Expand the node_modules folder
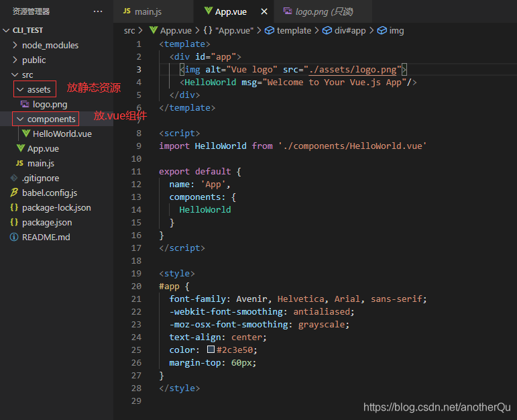Screen dimensions: 517x420 [x=15, y=45]
